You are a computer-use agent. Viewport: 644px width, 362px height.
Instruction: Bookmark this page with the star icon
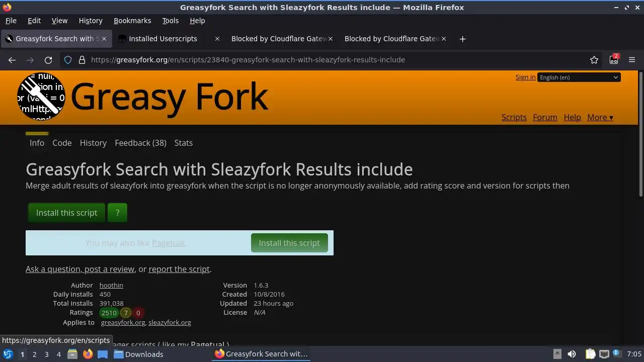pyautogui.click(x=594, y=60)
